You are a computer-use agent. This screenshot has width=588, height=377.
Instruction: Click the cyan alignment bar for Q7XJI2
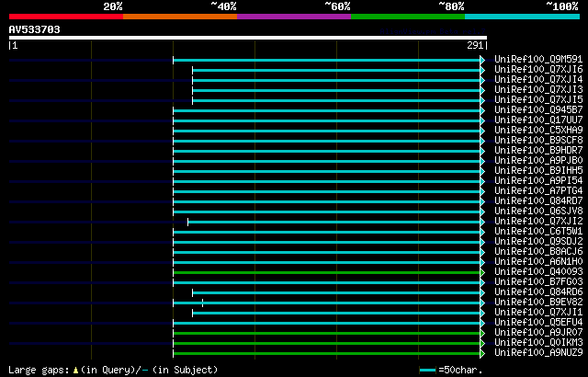point(334,223)
